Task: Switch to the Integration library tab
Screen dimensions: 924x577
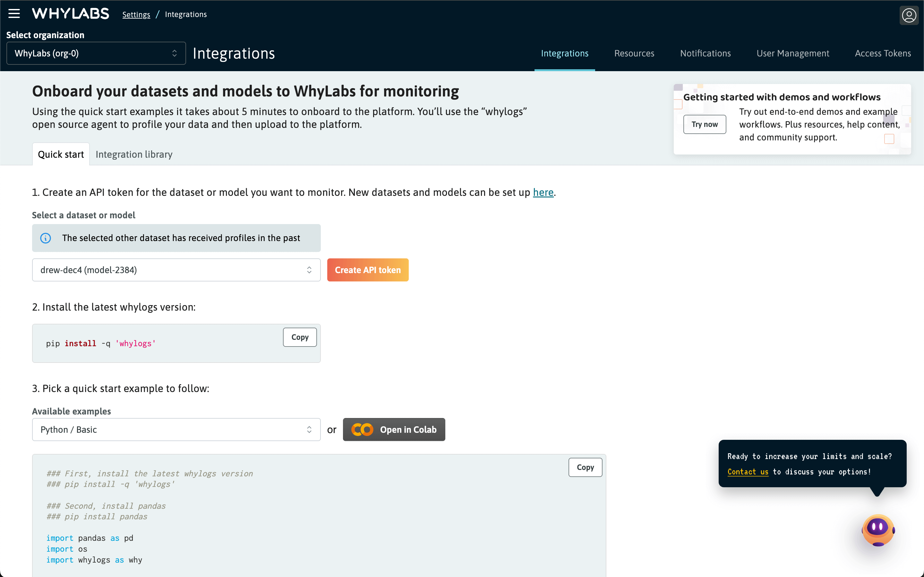Action: (133, 154)
